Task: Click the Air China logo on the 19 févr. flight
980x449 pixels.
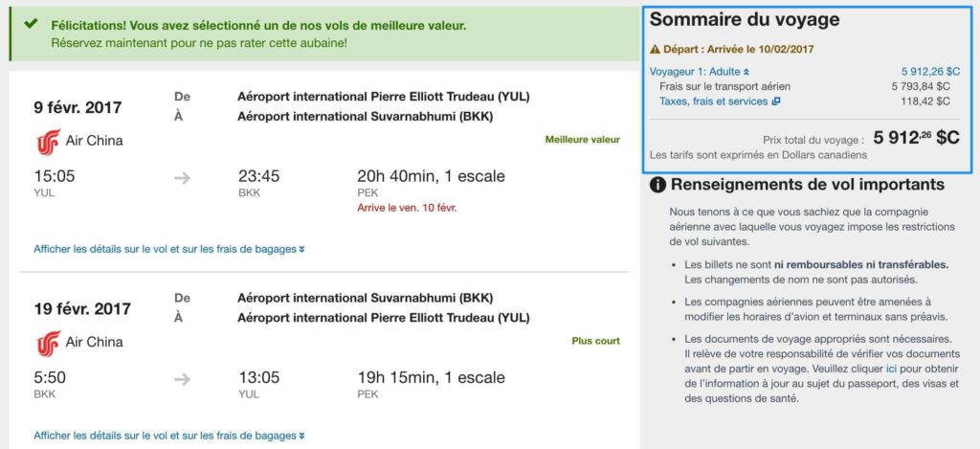Action: (48, 343)
